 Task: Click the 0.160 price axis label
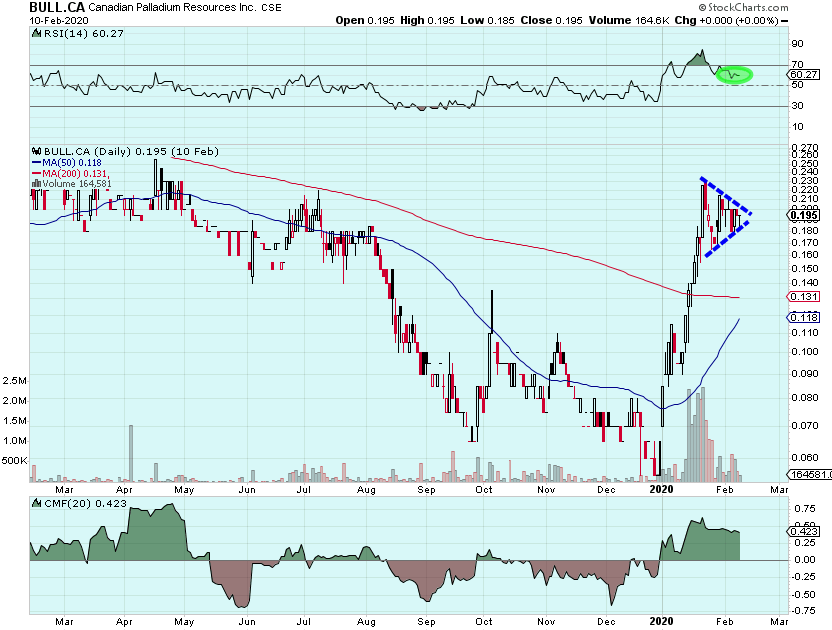[x=804, y=255]
